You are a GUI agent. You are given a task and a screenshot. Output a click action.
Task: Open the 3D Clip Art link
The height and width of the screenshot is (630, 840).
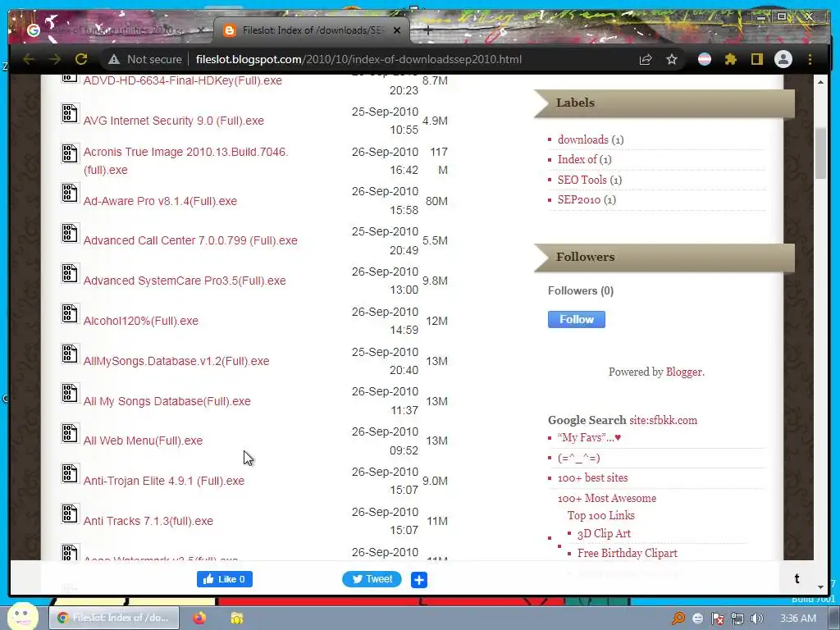coord(604,533)
